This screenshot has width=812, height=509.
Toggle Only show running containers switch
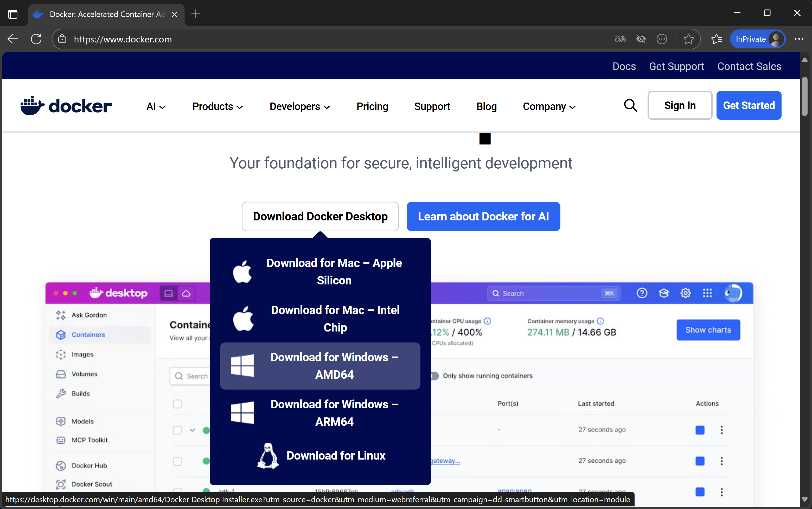pyautogui.click(x=434, y=376)
